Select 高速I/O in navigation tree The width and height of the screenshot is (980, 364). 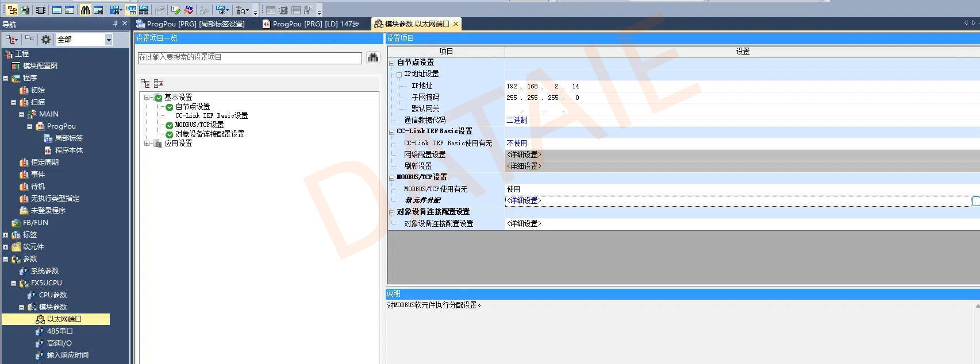(59, 343)
